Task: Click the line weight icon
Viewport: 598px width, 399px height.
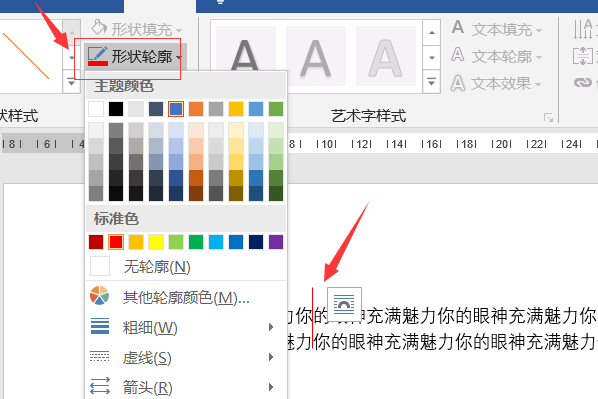Action: 100,326
